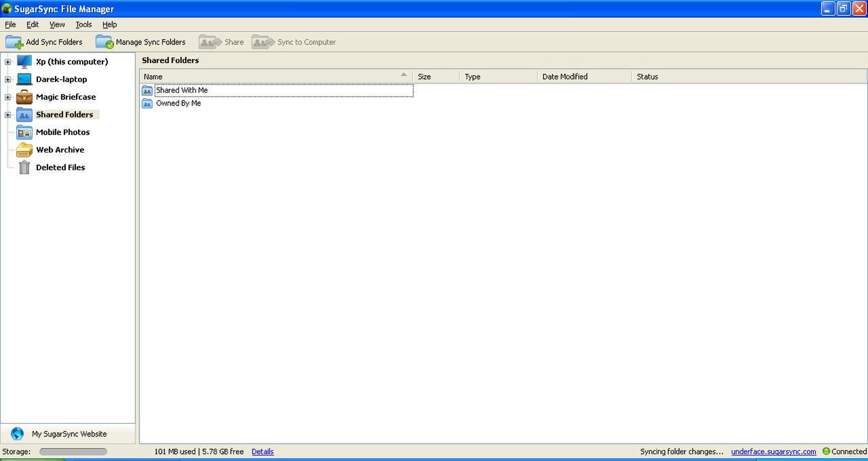Click the greyed Share toolbar icon
Viewport: 868px width, 461px height.
[x=210, y=42]
